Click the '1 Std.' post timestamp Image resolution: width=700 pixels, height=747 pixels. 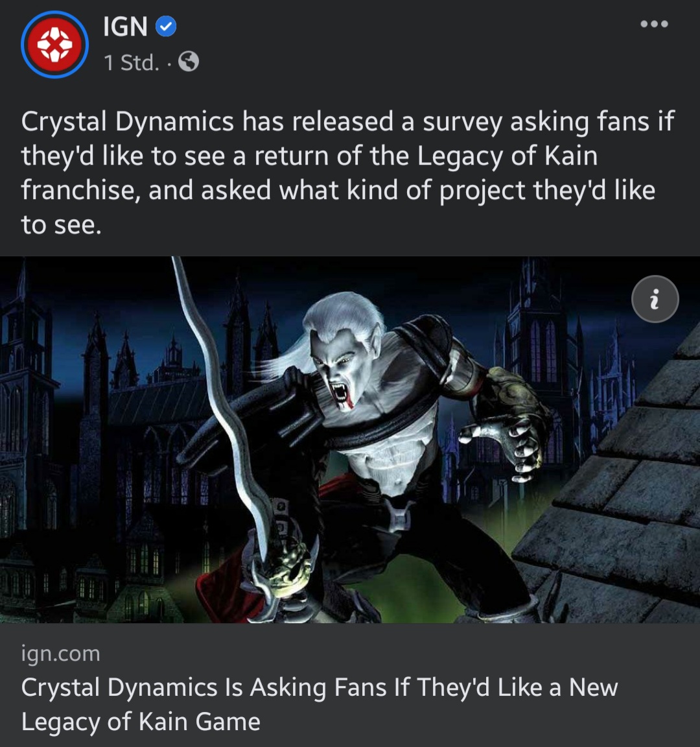pos(132,62)
